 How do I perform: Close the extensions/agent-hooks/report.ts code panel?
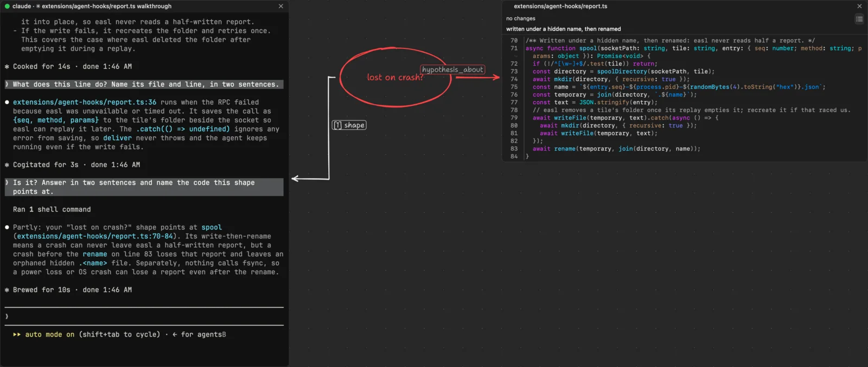pos(859,7)
